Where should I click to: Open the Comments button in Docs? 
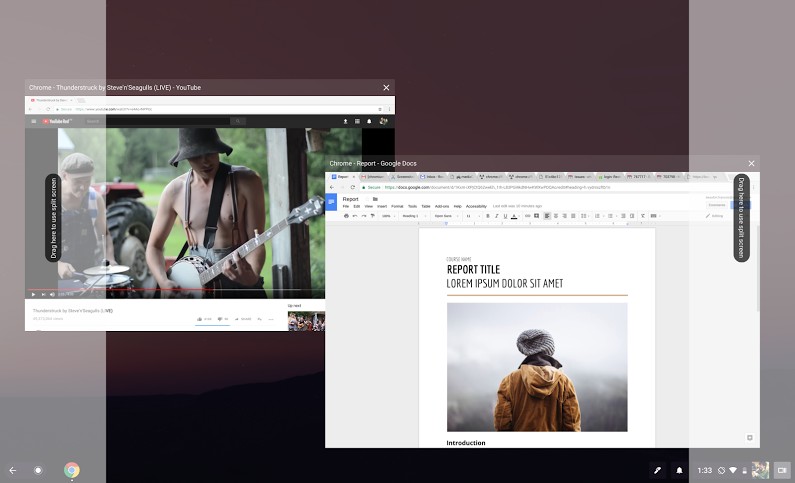point(717,205)
